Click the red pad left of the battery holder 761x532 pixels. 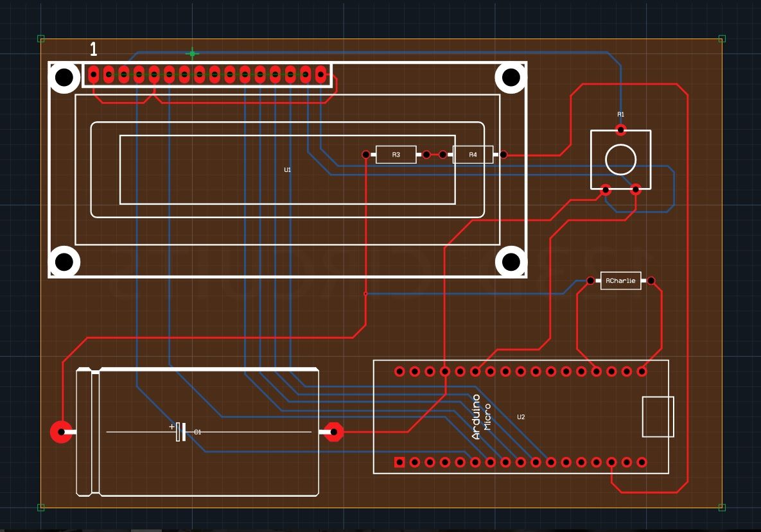tap(61, 431)
